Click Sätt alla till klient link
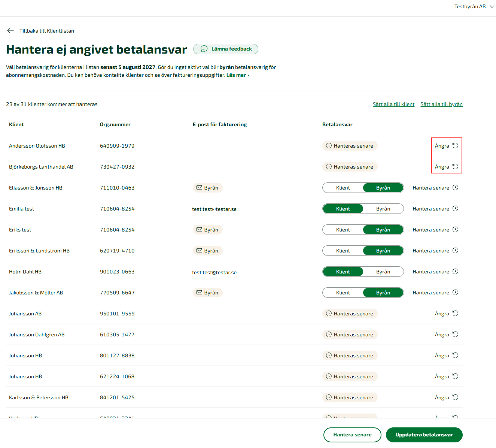Screen dimensions: 496x448 [393, 104]
